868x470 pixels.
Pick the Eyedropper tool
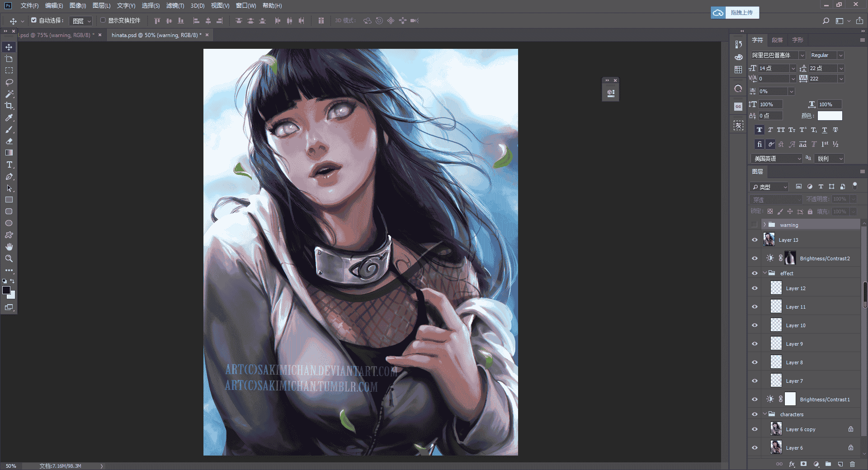[x=9, y=117]
